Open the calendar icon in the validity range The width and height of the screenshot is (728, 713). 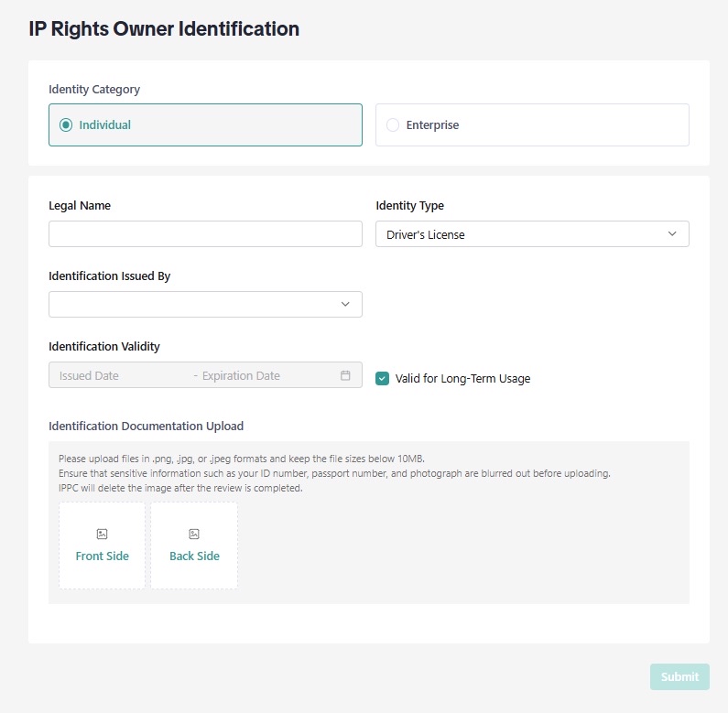(345, 375)
